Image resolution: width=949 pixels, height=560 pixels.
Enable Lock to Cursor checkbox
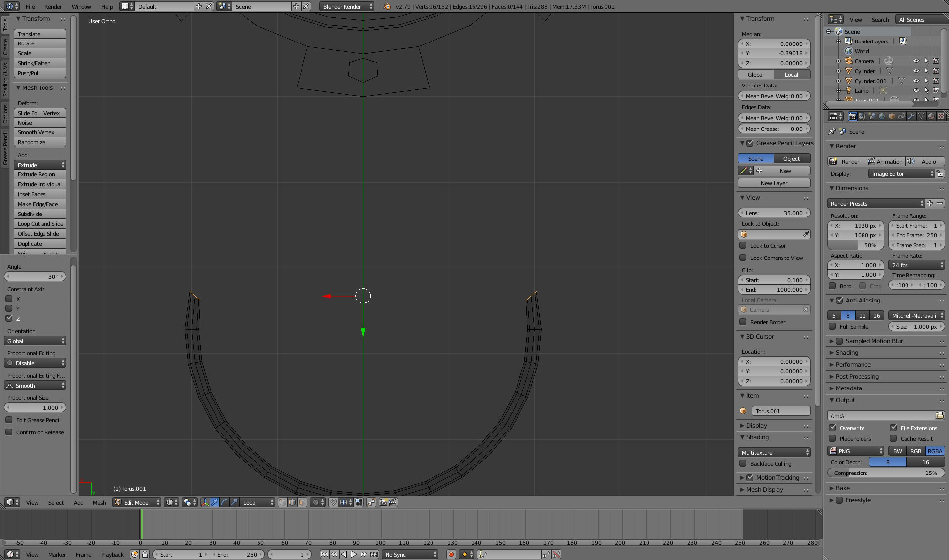743,245
